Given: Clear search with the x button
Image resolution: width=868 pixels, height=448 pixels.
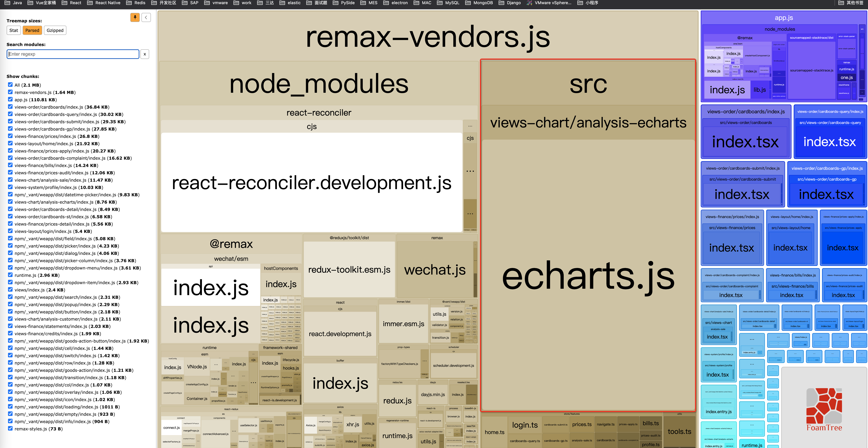Looking at the screenshot, I should click(x=145, y=54).
